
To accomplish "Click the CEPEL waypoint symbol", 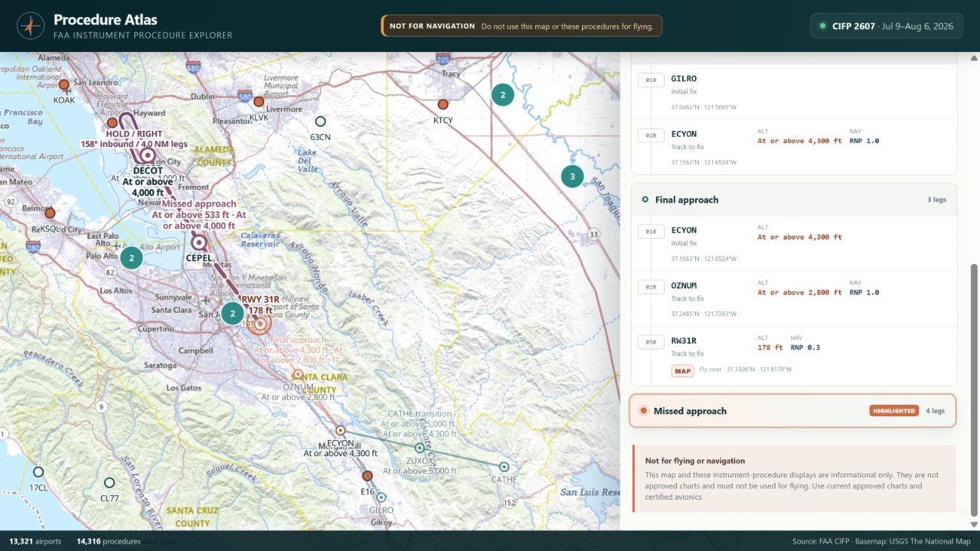I will tap(199, 243).
